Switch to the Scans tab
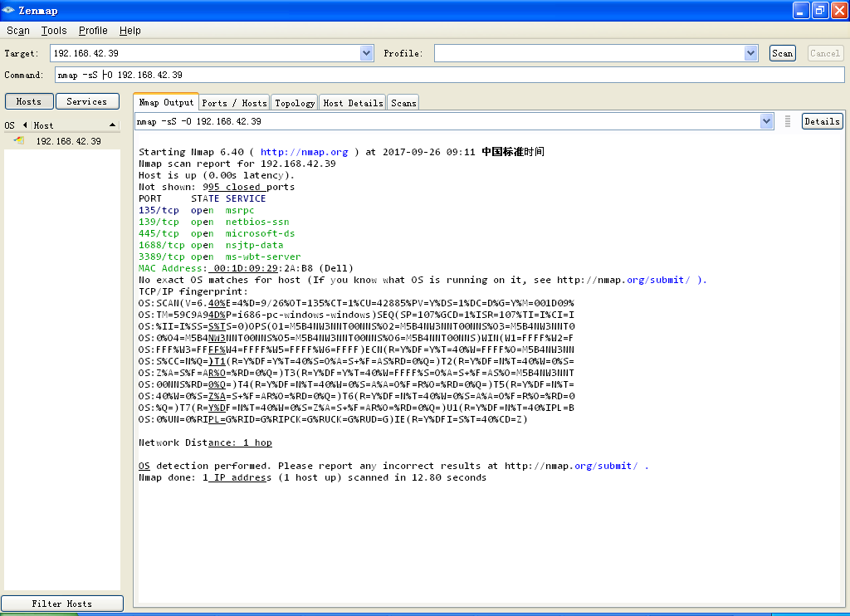The image size is (850, 616). (x=403, y=102)
